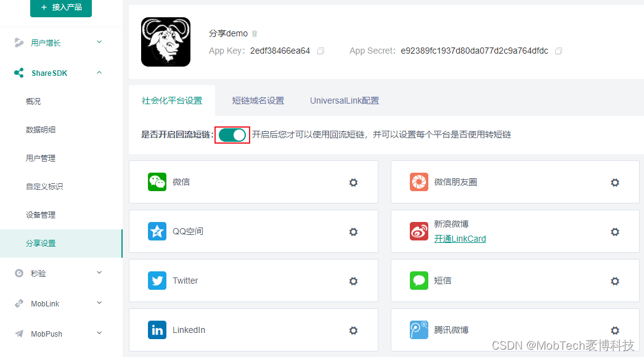Click the LinkedIn platform icon
This screenshot has width=644, height=357.
(x=157, y=330)
